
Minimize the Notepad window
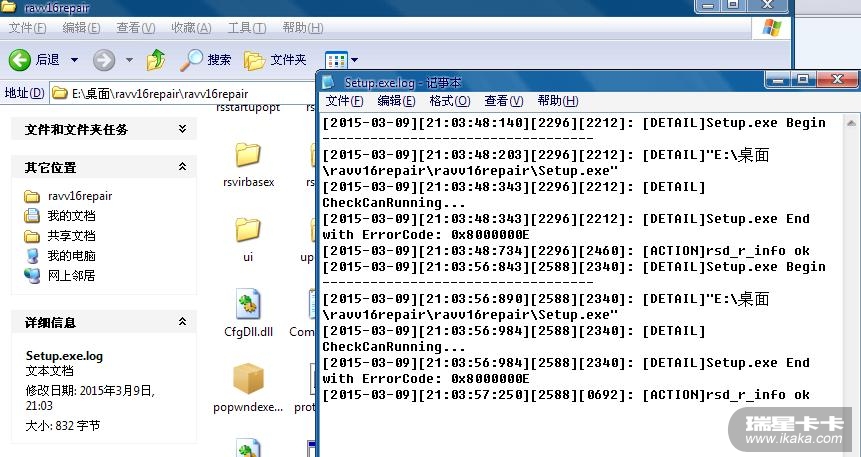click(x=778, y=80)
